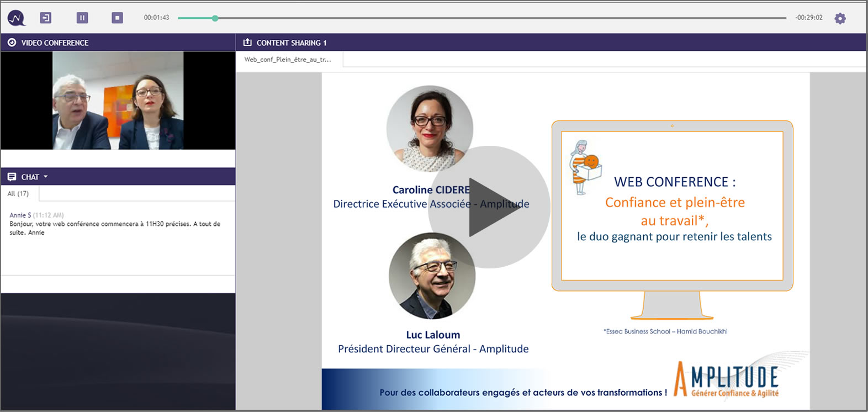Click the Amplitude logo on the slide
Viewport: 868px width, 412px height.
726,379
